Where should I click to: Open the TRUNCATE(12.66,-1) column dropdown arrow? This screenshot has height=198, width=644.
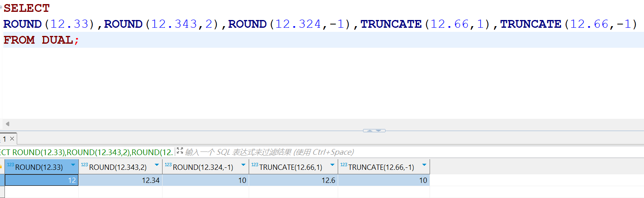424,165
